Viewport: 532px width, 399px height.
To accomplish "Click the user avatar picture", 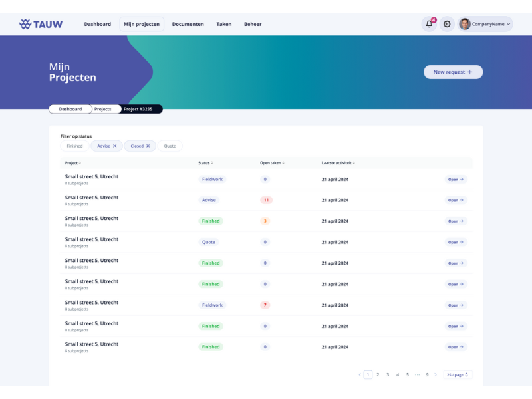I will (x=465, y=24).
